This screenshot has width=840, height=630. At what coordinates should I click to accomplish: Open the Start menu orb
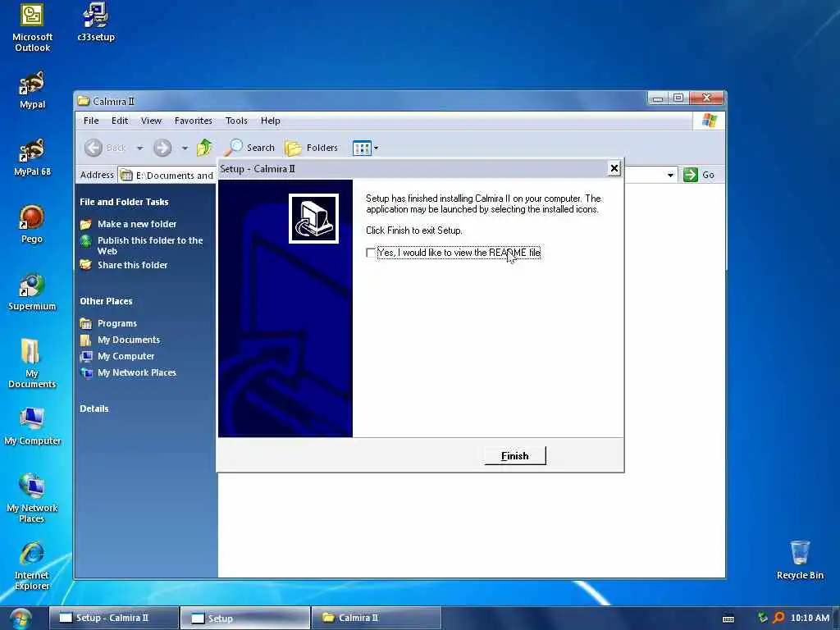coord(21,619)
